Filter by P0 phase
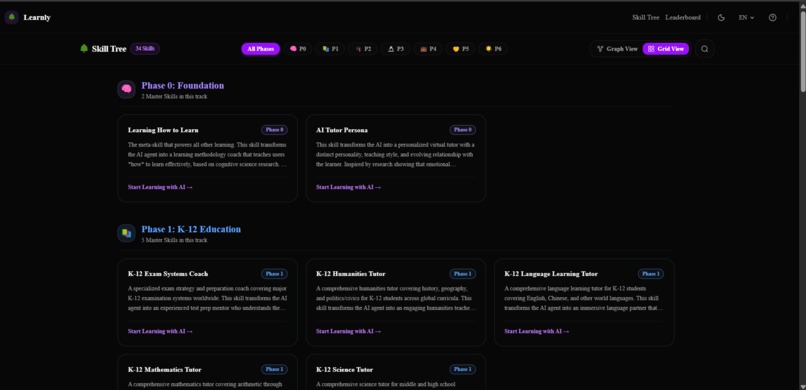806x390 pixels. click(298, 49)
